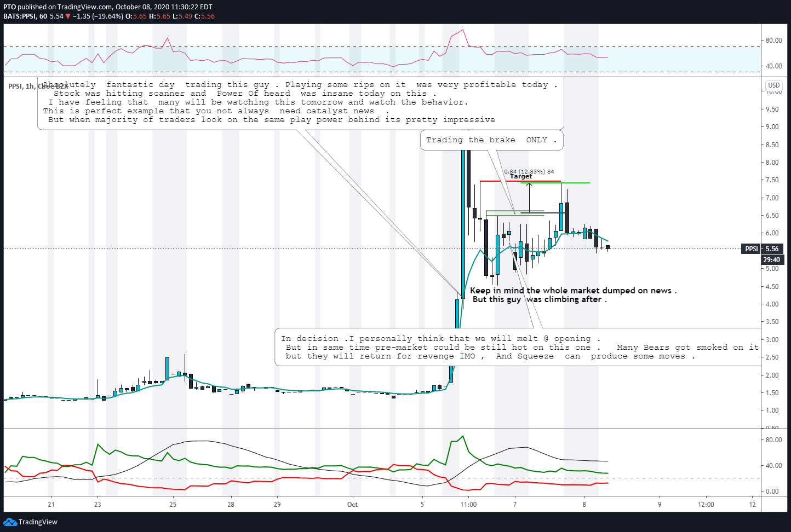791x532 pixels.
Task: Click the '11:00' label on the time axis
Action: point(468,505)
